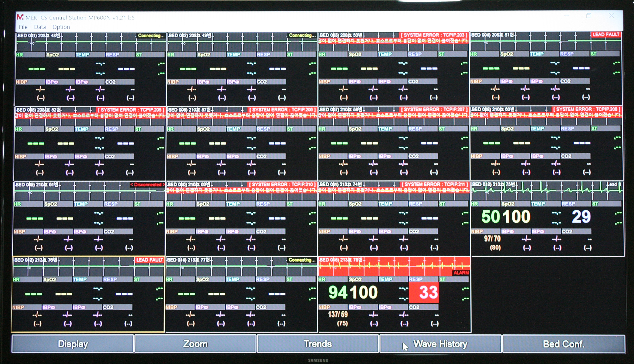
Task: Click LEAD FAULT badge on BED 013
Action: [149, 260]
